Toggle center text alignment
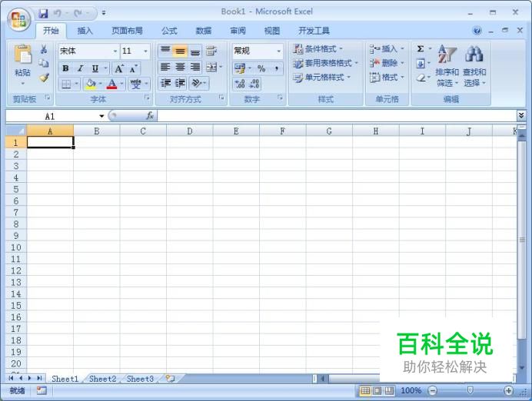532x401 pixels. (180, 67)
